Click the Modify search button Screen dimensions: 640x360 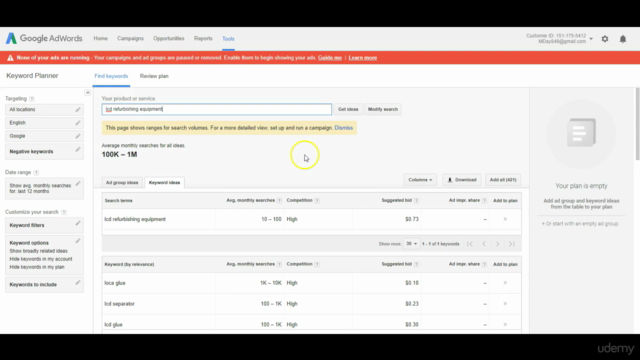coord(382,109)
